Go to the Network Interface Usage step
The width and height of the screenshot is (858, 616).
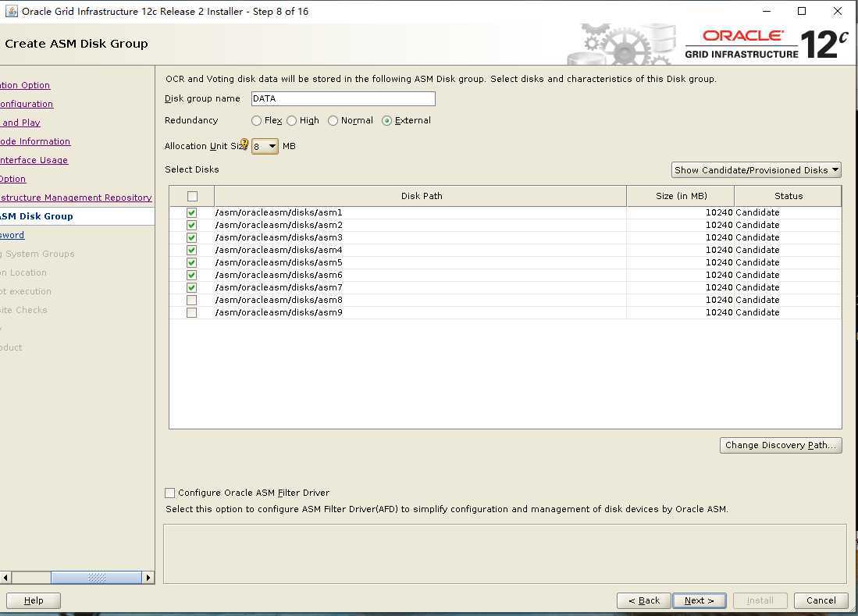tap(34, 160)
